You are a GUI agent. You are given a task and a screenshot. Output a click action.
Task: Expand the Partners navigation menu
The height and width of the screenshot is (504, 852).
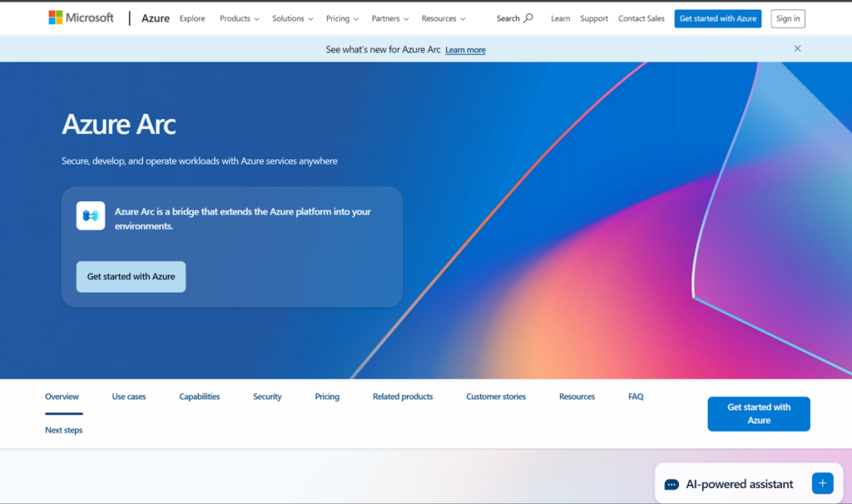(x=390, y=18)
